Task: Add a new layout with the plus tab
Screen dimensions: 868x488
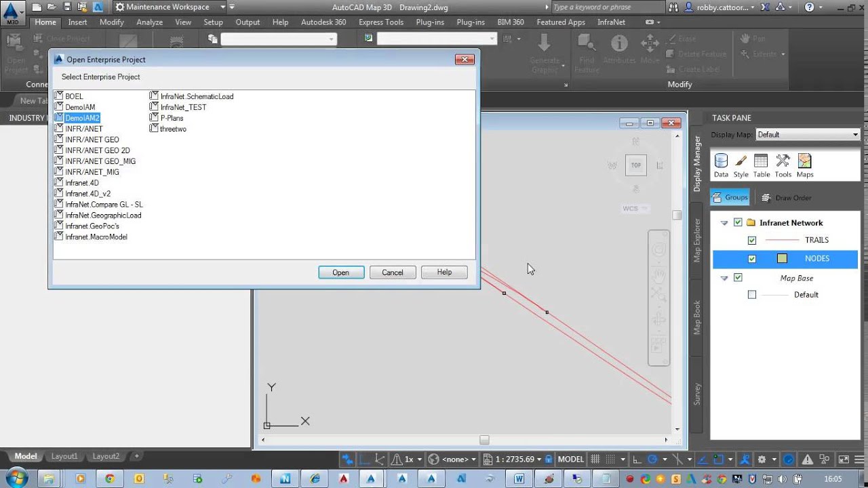Action: point(136,456)
